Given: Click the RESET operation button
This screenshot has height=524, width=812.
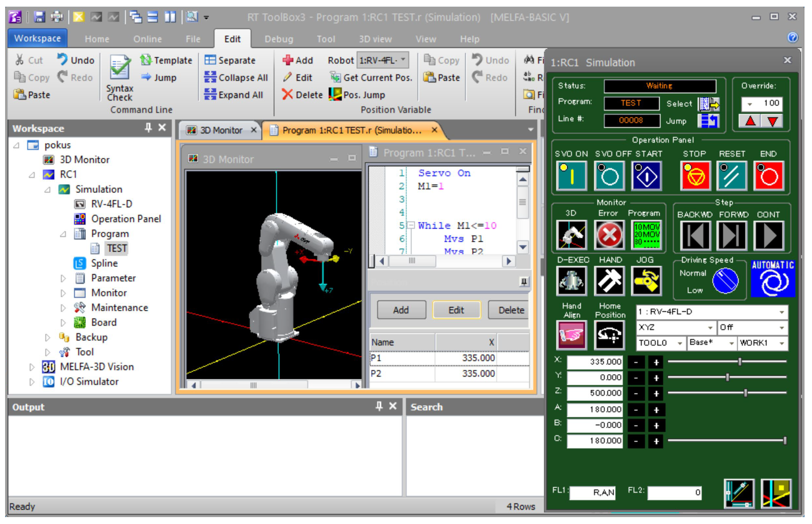Looking at the screenshot, I should pos(731,176).
